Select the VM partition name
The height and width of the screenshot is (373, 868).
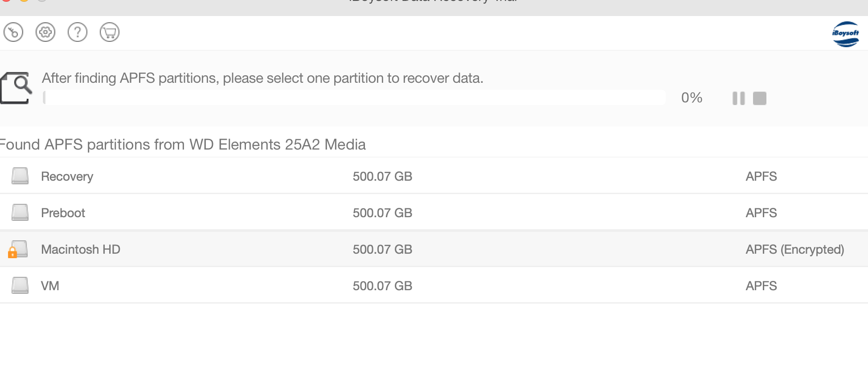50,286
